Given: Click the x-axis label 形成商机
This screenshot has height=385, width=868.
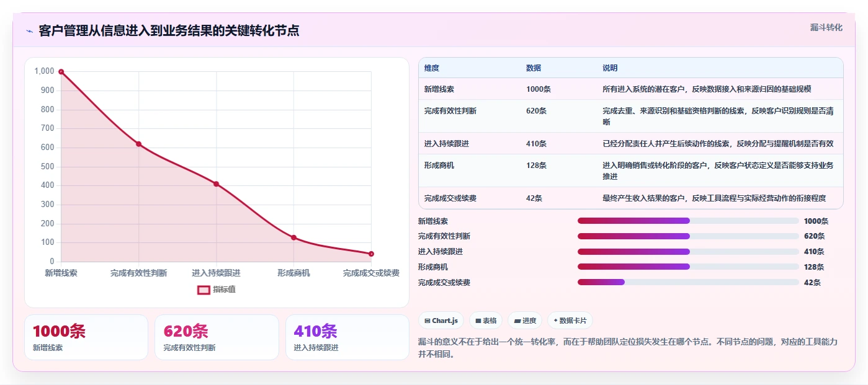Looking at the screenshot, I should (x=293, y=273).
